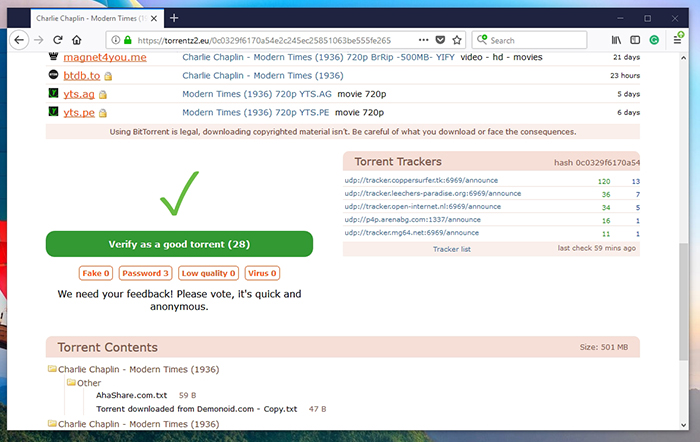
Task: Click the green padlock site info icon
Action: pyautogui.click(x=128, y=41)
